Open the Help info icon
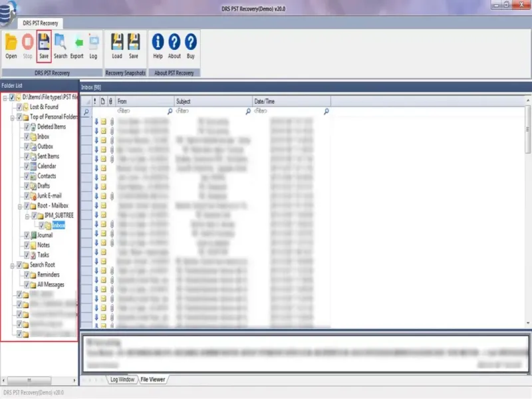The width and height of the screenshot is (532, 399). click(158, 42)
